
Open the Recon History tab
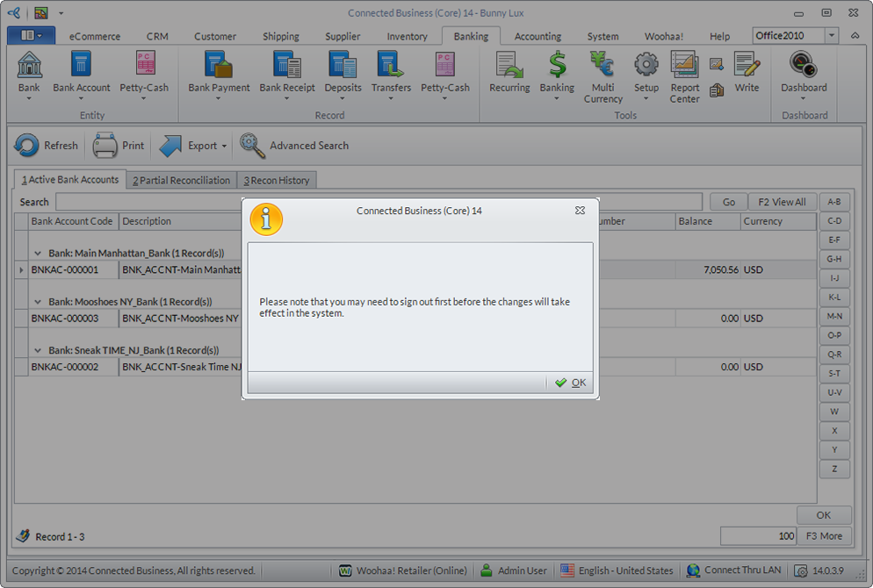point(277,180)
